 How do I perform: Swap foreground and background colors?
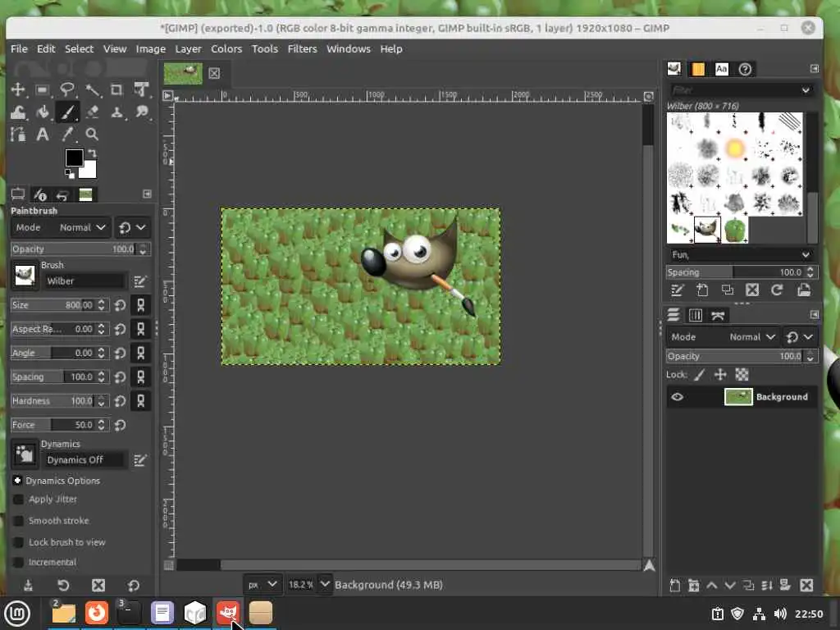(92, 153)
